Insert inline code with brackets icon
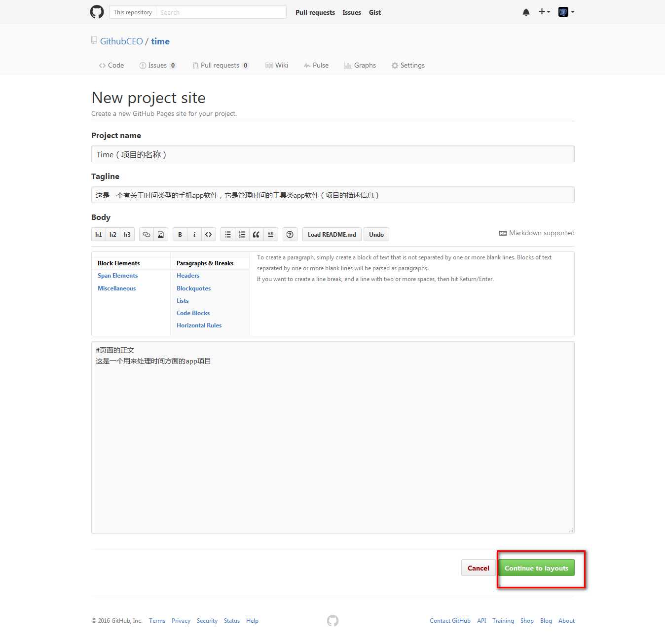Image resolution: width=665 pixels, height=644 pixels. tap(209, 234)
